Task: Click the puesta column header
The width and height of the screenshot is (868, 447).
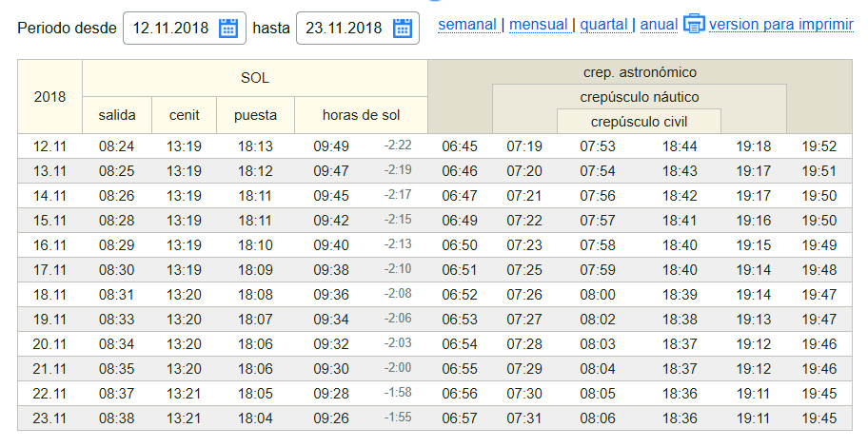Action: point(256,115)
